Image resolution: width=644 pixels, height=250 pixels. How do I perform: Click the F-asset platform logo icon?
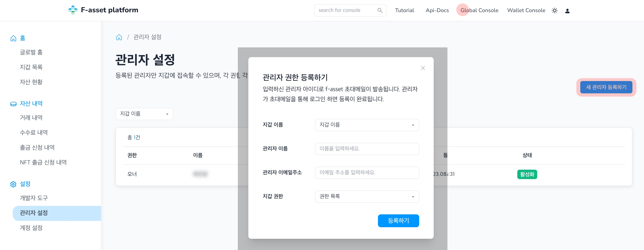[73, 10]
